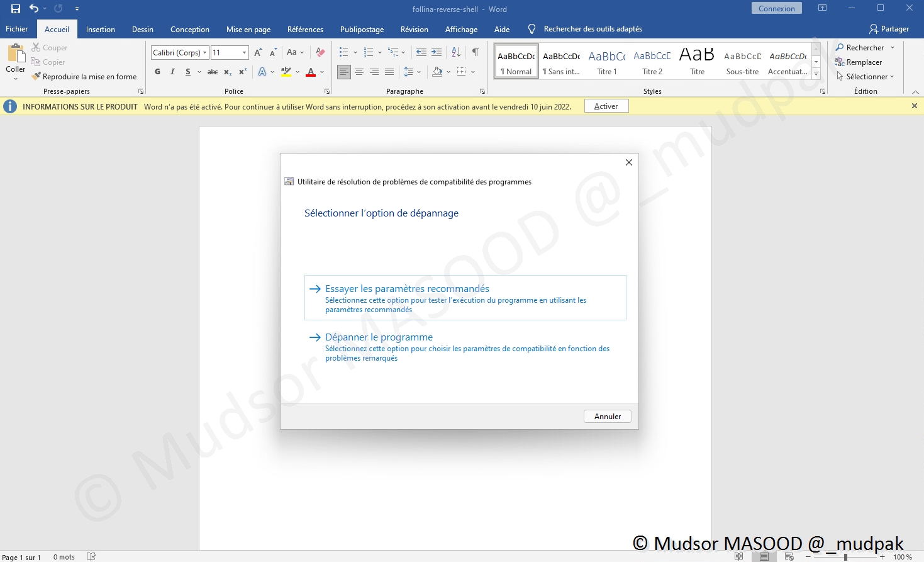Open the font size dropdown
The image size is (924, 562).
coord(244,52)
